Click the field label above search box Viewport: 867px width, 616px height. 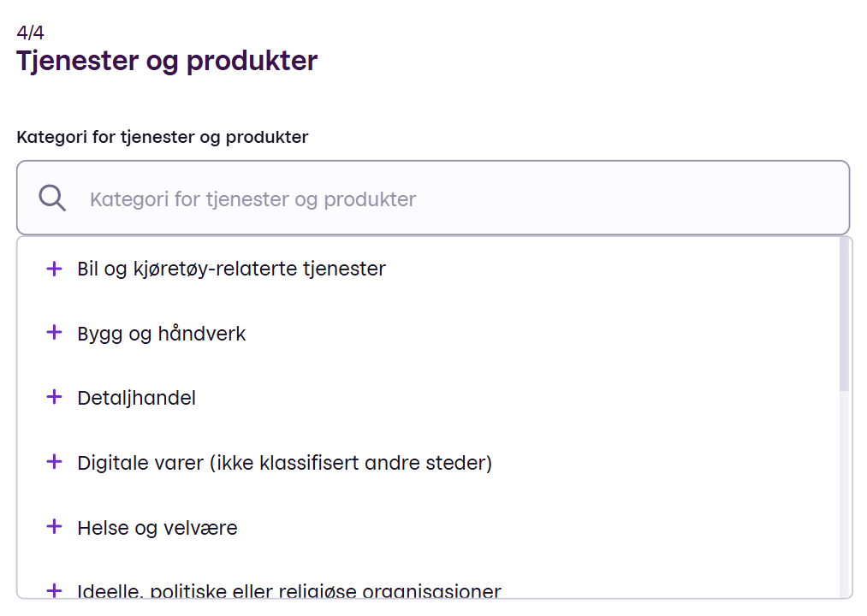tap(163, 137)
